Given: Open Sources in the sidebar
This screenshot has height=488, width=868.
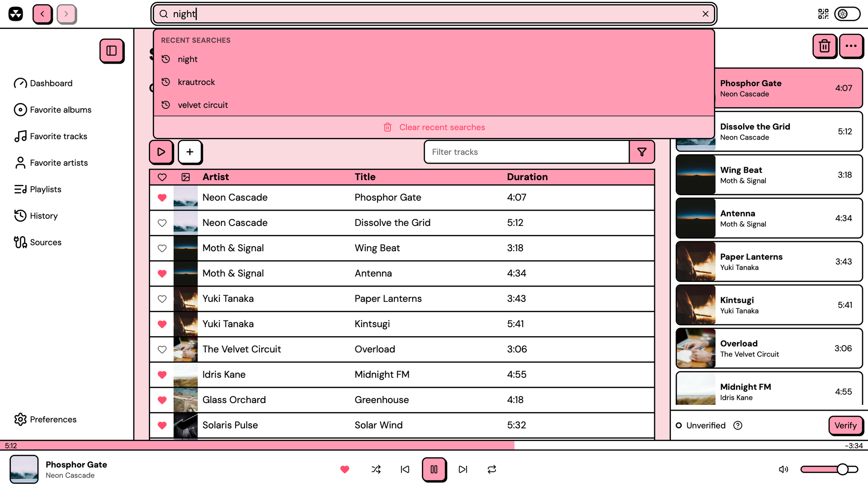Looking at the screenshot, I should 38,242.
